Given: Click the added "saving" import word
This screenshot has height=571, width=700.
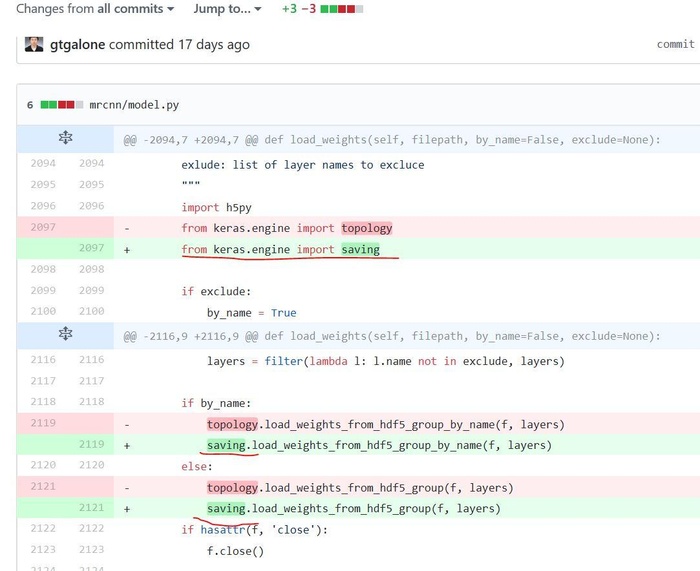Looking at the screenshot, I should tap(361, 249).
